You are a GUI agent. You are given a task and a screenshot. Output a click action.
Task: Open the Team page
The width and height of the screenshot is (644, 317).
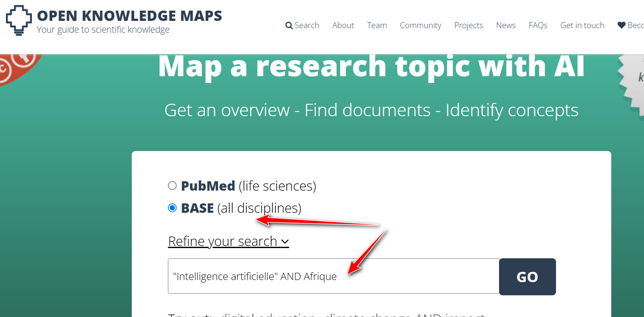(x=377, y=25)
